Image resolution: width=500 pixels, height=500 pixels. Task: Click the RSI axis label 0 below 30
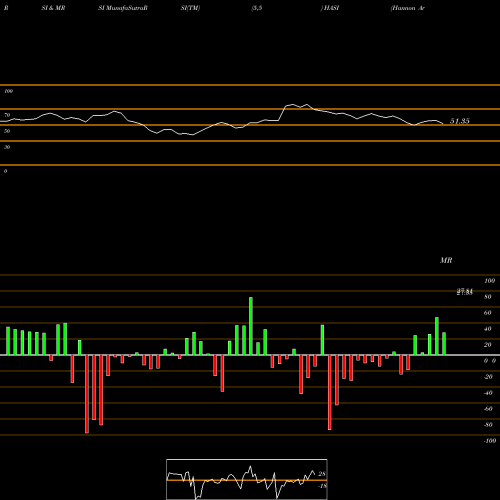tap(5, 171)
